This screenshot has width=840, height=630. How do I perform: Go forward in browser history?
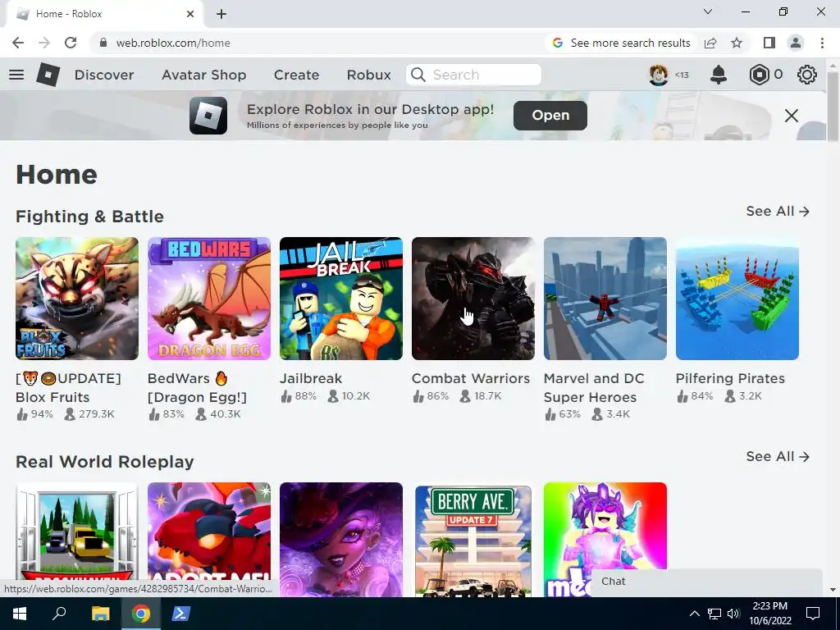[44, 43]
